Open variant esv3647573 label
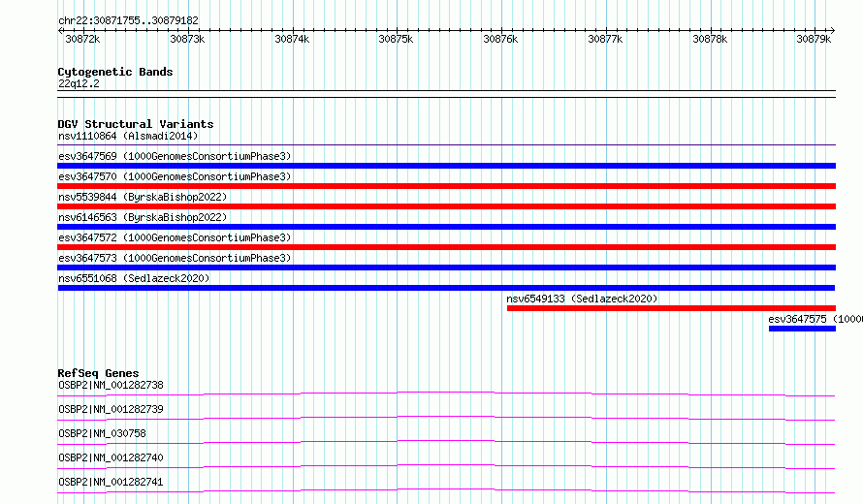 click(x=175, y=258)
